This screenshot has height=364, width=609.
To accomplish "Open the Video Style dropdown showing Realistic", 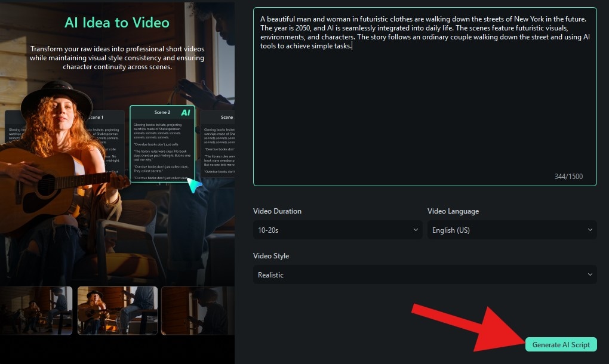I will click(425, 274).
